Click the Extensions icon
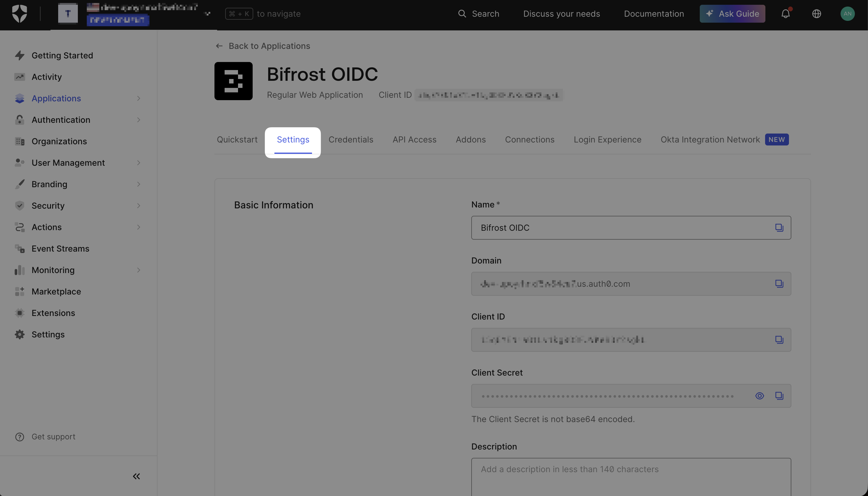 [x=19, y=313]
